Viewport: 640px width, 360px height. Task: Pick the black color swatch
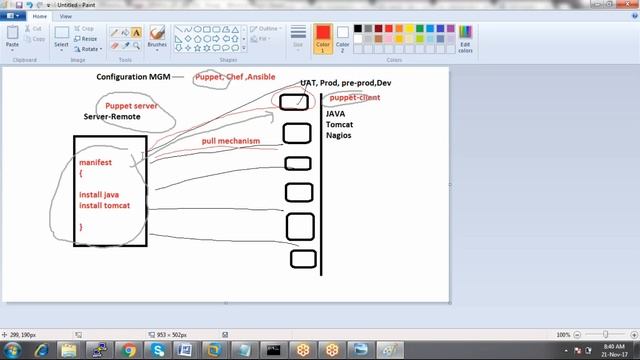358,28
